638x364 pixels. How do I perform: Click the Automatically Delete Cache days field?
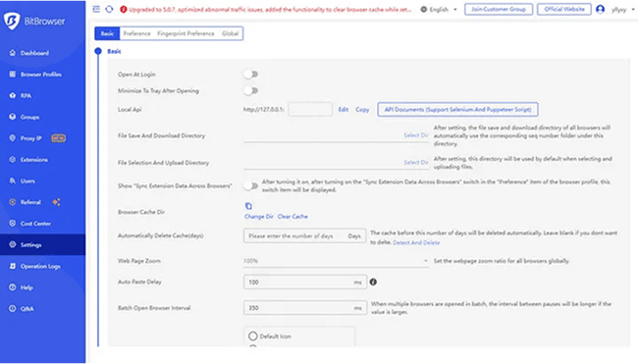(304, 235)
